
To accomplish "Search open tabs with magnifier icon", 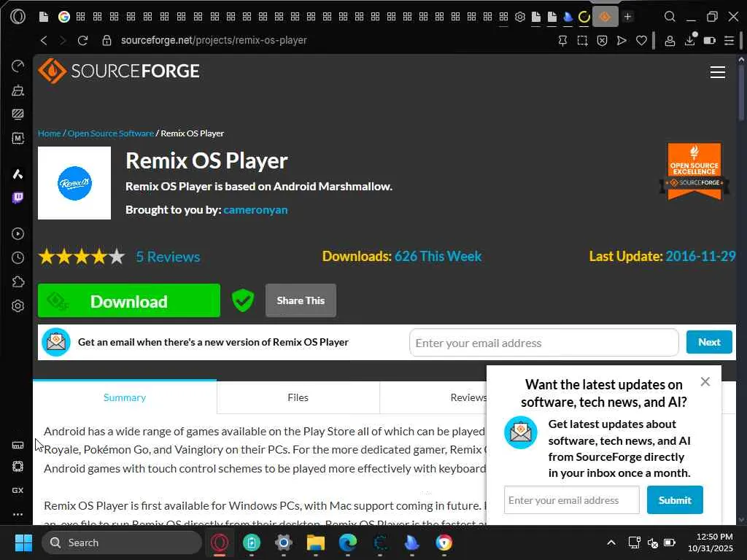I will click(x=670, y=17).
